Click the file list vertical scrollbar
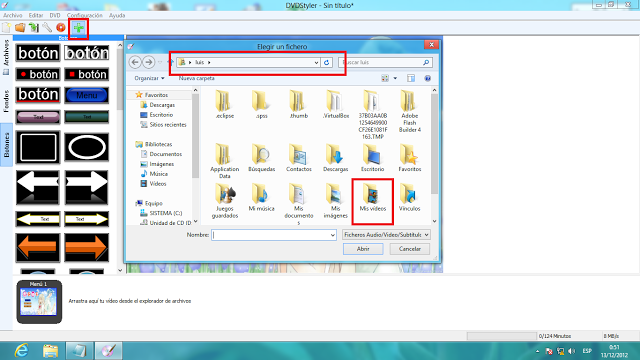 434,155
